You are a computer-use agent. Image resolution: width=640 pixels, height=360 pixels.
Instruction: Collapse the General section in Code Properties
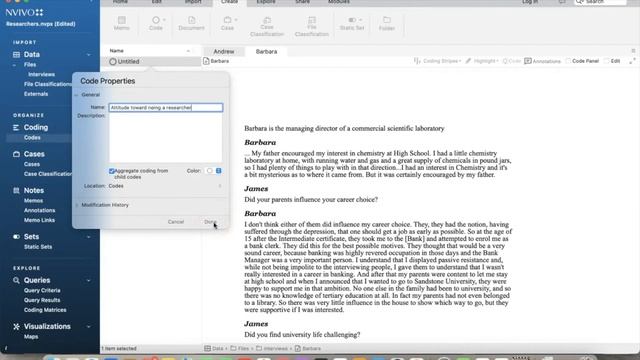click(76, 95)
